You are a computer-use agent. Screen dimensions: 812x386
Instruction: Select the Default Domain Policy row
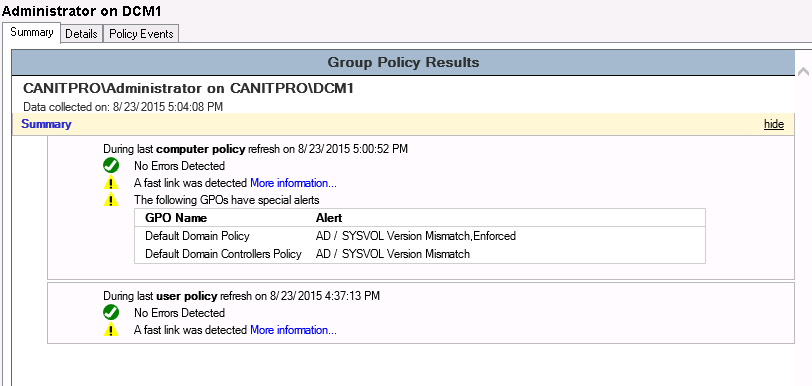pyautogui.click(x=419, y=236)
